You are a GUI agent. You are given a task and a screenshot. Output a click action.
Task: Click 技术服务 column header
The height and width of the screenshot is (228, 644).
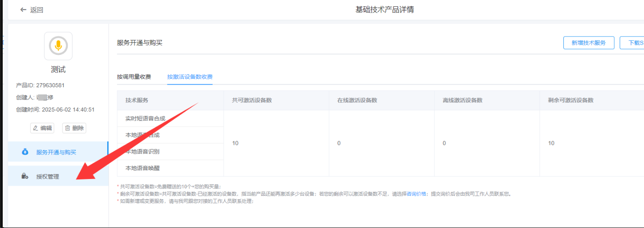[170, 100]
